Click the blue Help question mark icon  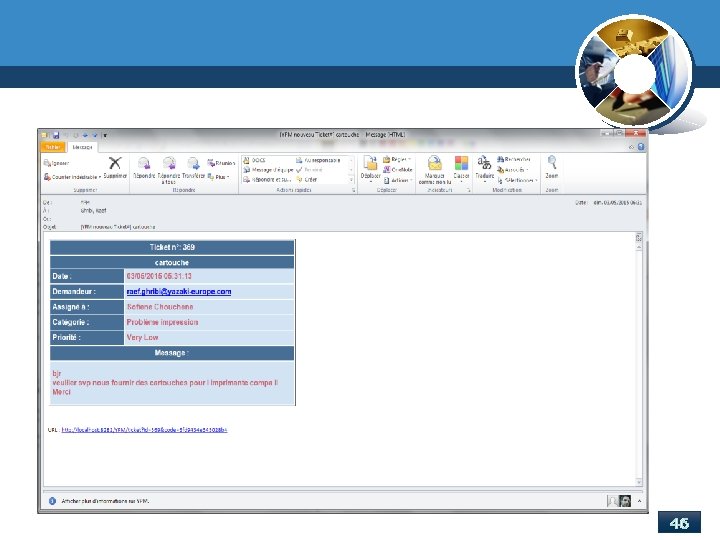[641, 147]
